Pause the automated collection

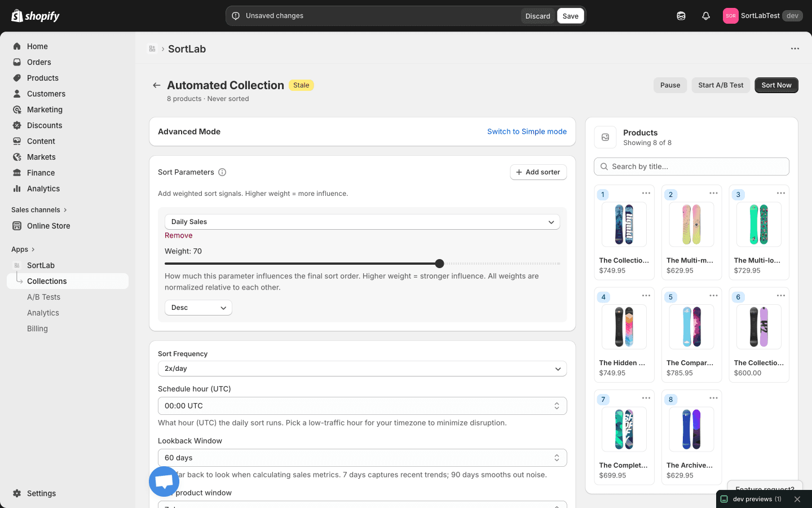pos(670,85)
